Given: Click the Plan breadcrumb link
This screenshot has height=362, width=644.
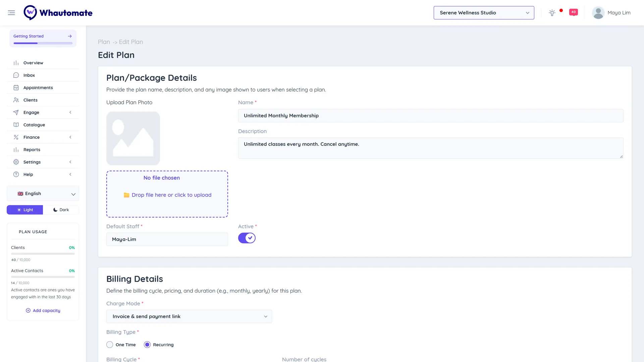Looking at the screenshot, I should [x=104, y=42].
